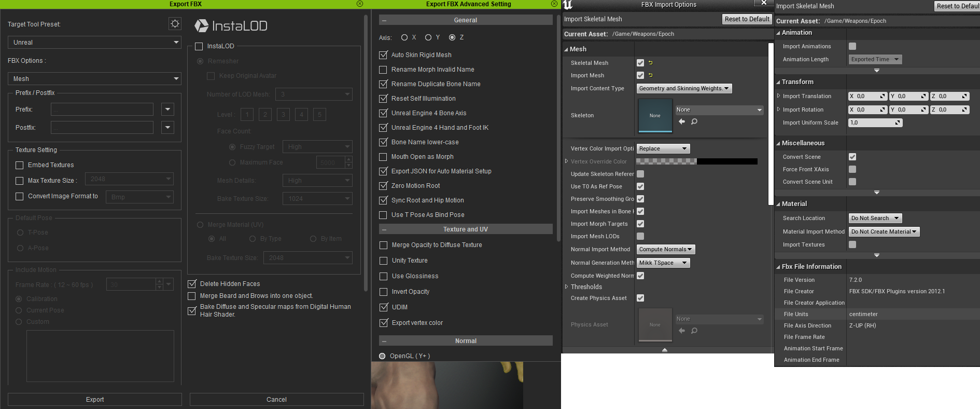Open Search Location Do Not Search dropdown

[875, 218]
